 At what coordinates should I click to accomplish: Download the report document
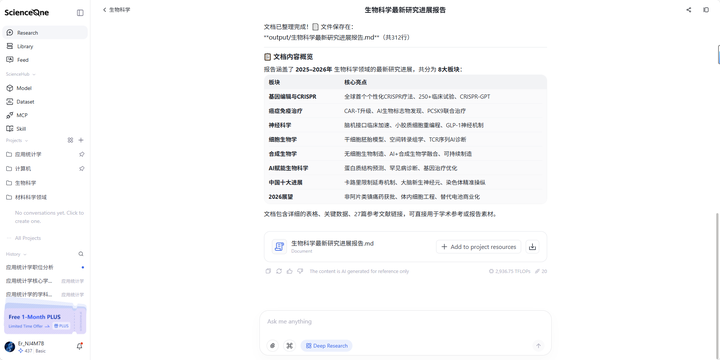[x=532, y=247]
